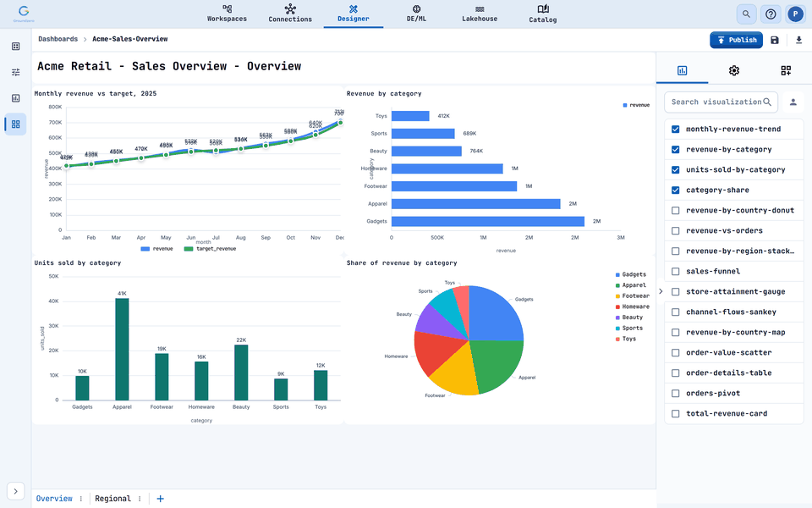Image resolution: width=812 pixels, height=508 pixels.
Task: Select the Regional sheet tab
Action: coord(112,499)
